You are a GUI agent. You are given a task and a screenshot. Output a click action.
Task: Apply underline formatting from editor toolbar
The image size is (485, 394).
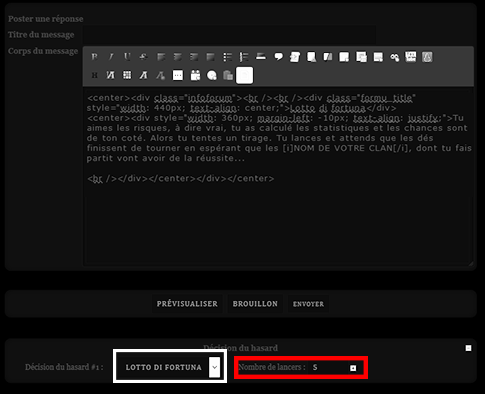tap(127, 57)
